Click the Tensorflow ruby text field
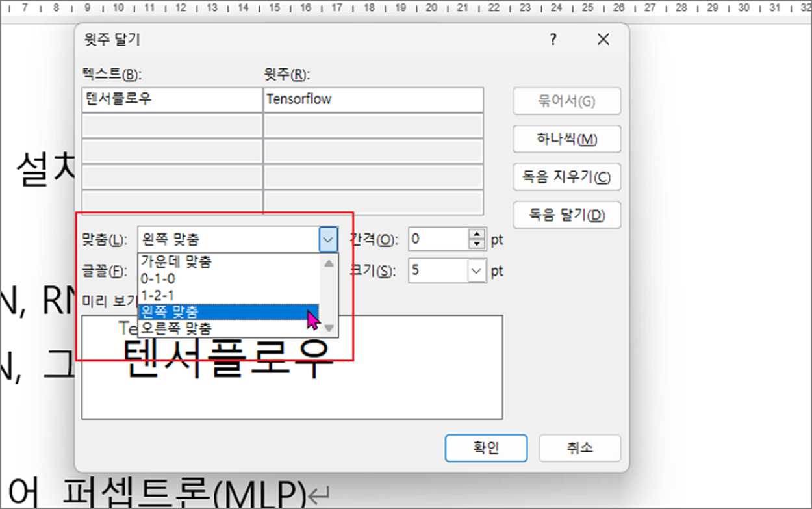 pos(374,99)
